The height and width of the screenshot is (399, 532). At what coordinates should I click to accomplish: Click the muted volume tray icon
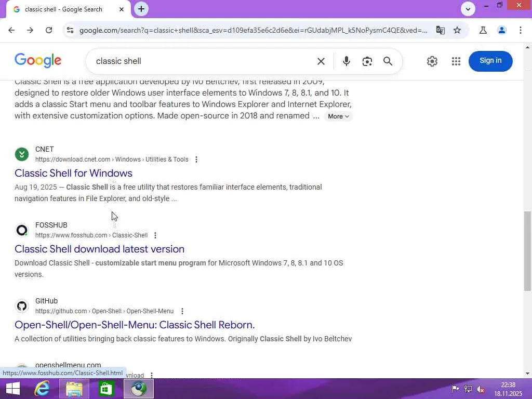[x=481, y=389]
